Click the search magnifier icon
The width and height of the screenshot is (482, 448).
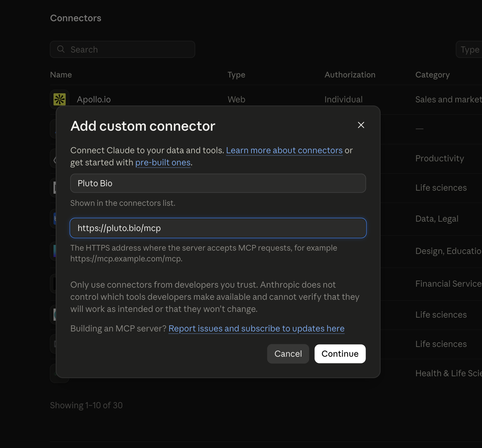61,49
